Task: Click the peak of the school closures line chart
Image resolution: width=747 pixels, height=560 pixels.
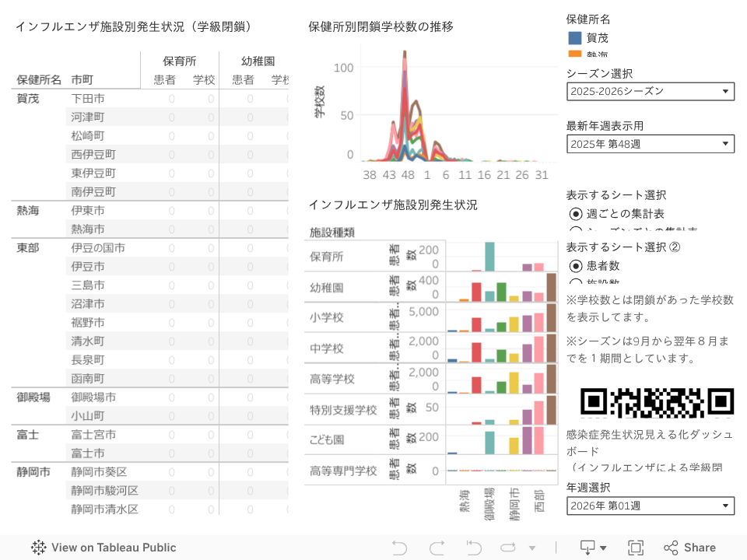Action: tap(405, 51)
